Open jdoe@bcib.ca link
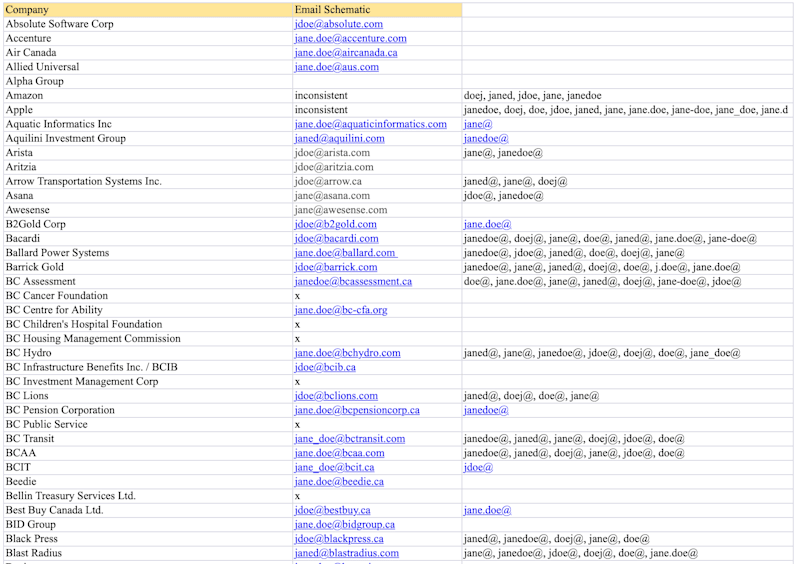Viewport: 800px width, 564px height. [325, 367]
